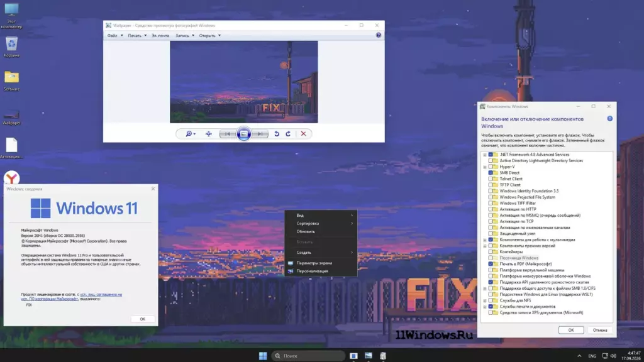The height and width of the screenshot is (362, 644).
Task: Open the Открыть dropdown in Photo Viewer
Action: (x=210, y=36)
